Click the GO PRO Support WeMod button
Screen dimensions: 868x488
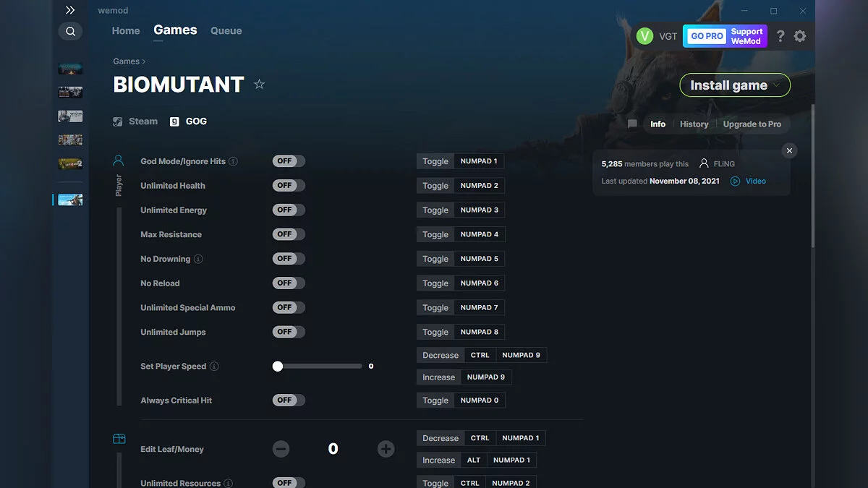[x=726, y=36]
